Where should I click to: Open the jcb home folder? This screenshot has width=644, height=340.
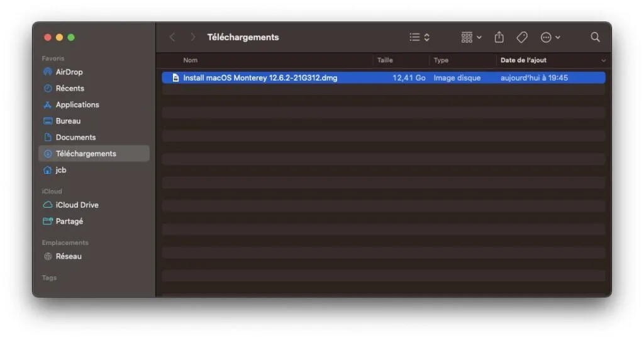94,170
